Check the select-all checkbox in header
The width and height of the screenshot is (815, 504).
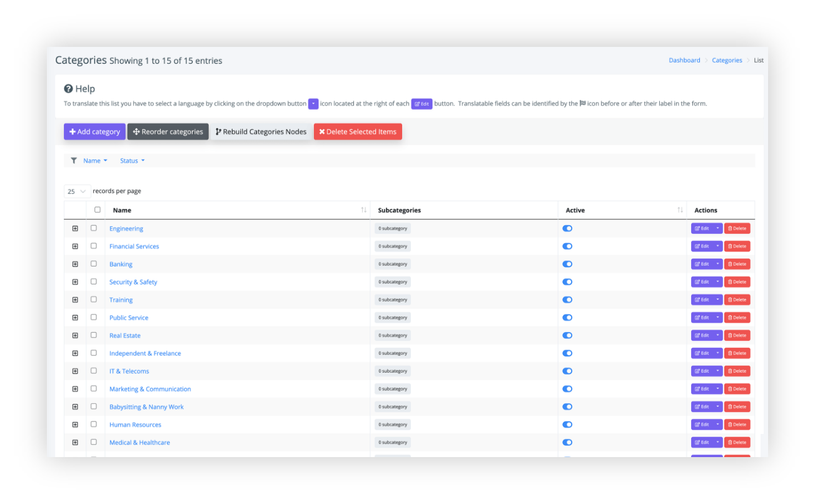[x=97, y=209]
